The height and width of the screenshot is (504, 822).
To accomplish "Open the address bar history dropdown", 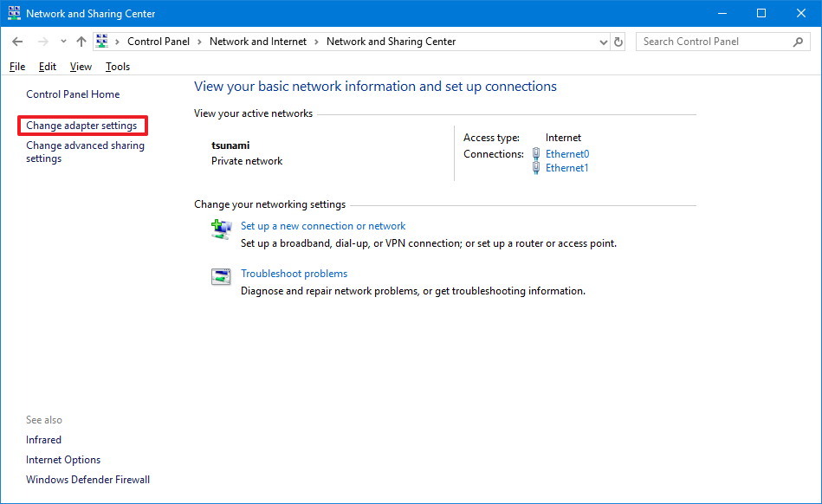I will point(602,41).
